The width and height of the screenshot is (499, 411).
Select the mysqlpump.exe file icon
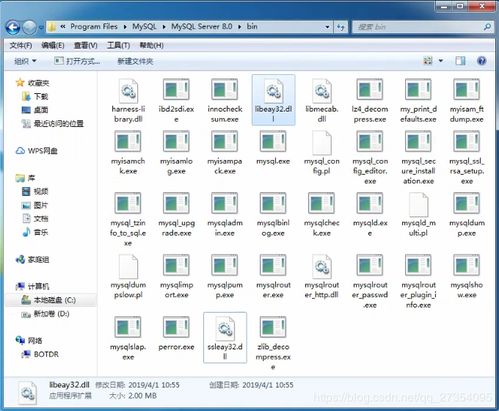225,265
